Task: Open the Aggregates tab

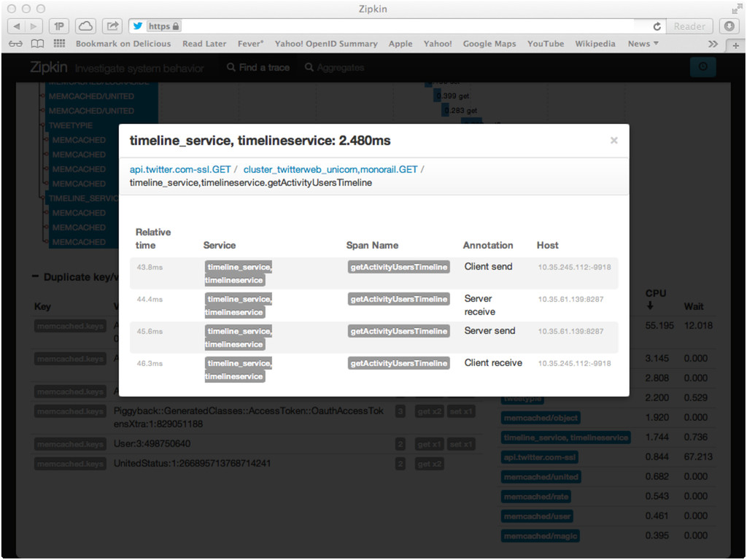Action: click(334, 68)
